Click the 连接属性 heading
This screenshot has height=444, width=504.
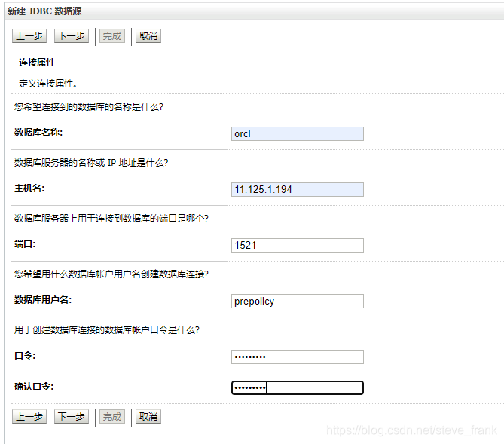(x=37, y=63)
